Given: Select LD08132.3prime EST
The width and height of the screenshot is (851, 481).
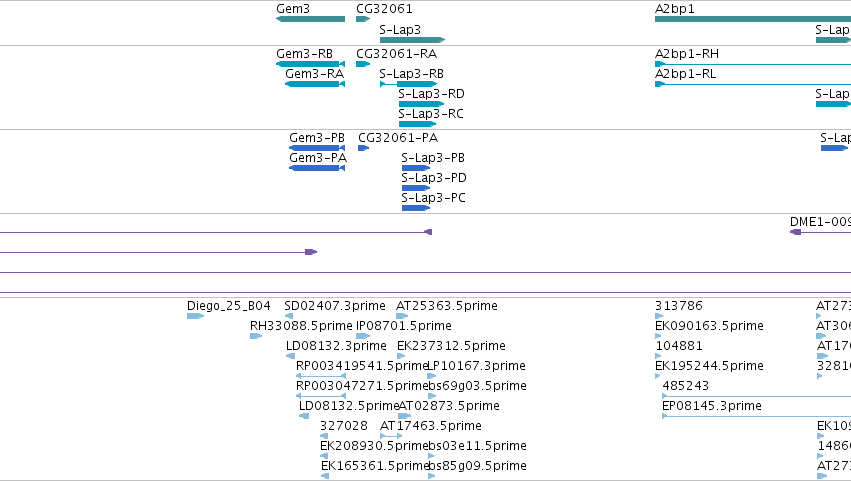Looking at the screenshot, I should (290, 356).
